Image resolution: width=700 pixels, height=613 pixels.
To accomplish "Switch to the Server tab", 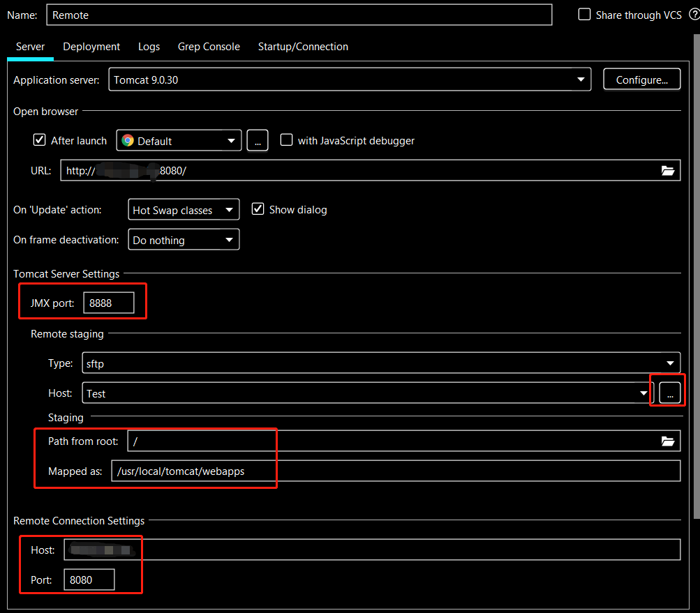I will click(x=30, y=47).
